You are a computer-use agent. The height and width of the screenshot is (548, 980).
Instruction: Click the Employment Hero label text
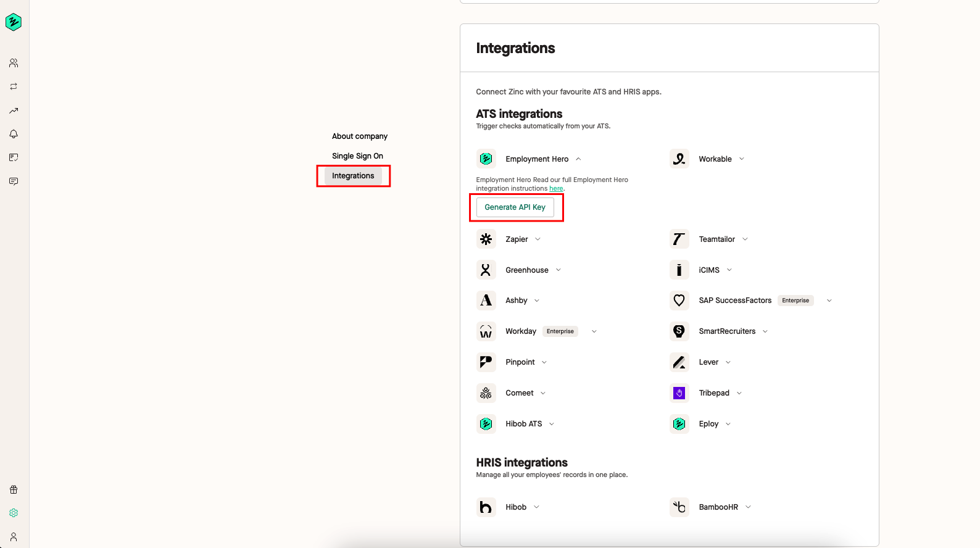537,159
